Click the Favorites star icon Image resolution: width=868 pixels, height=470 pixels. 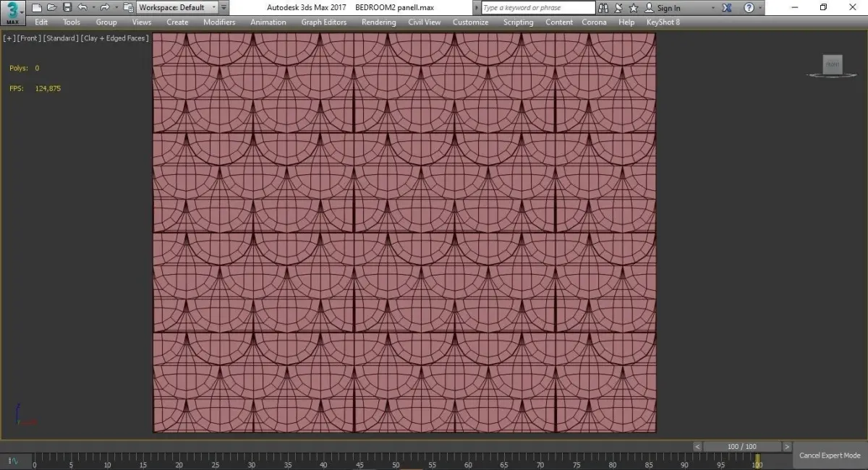click(x=634, y=8)
